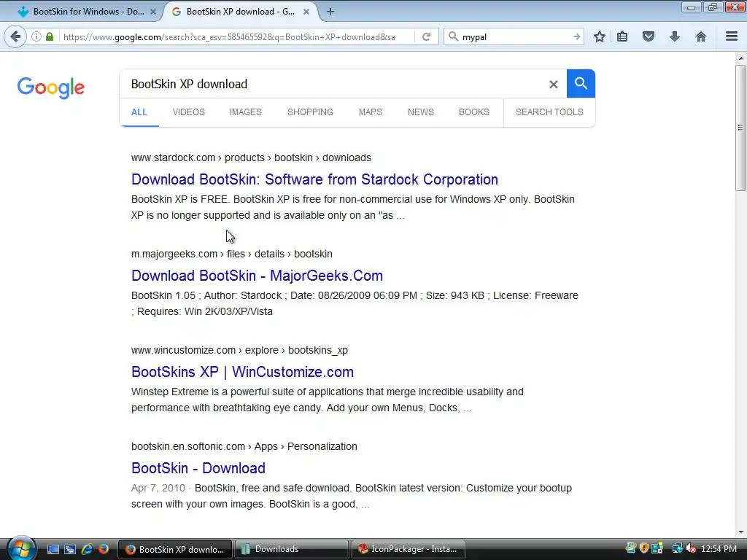This screenshot has width=747, height=560.
Task: Click the network tray icon
Action: point(677,548)
